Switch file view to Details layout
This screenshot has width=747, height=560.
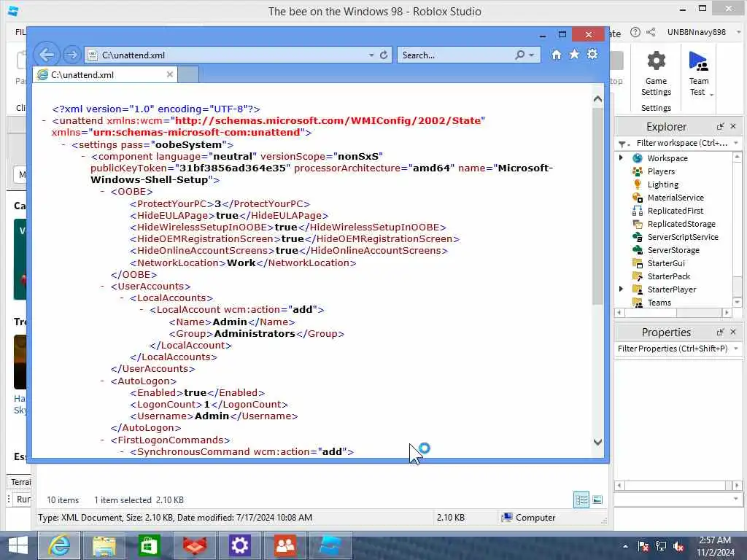pos(581,500)
